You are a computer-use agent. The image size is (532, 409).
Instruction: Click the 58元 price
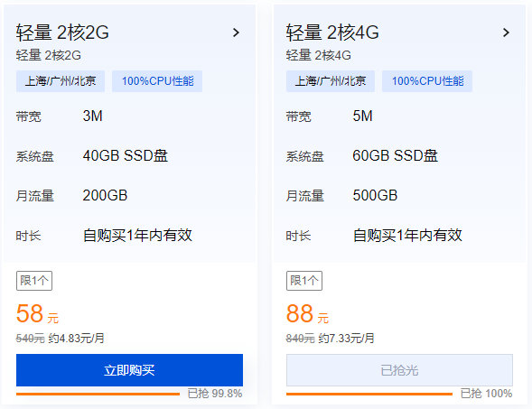tap(37, 313)
